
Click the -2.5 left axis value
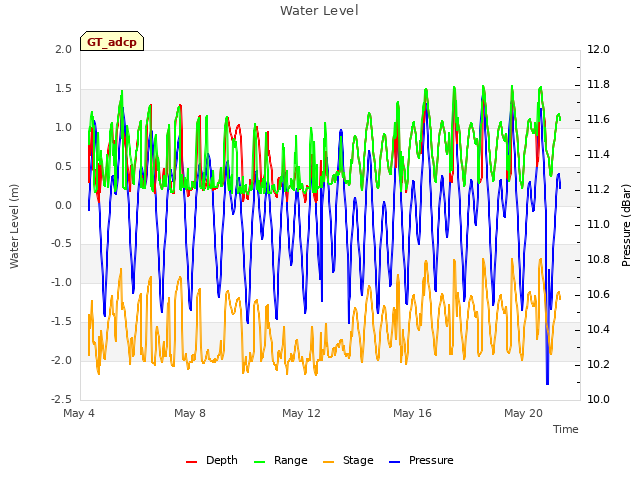[61, 399]
